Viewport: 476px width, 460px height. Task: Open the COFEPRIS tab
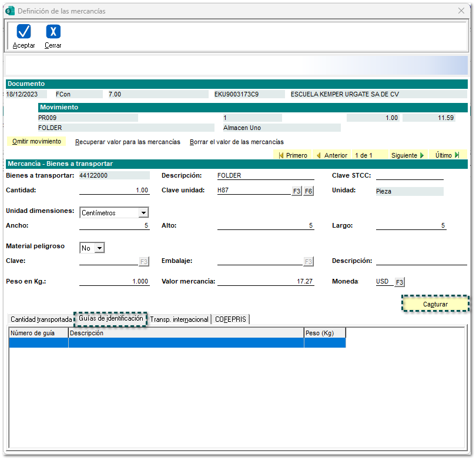(x=231, y=319)
